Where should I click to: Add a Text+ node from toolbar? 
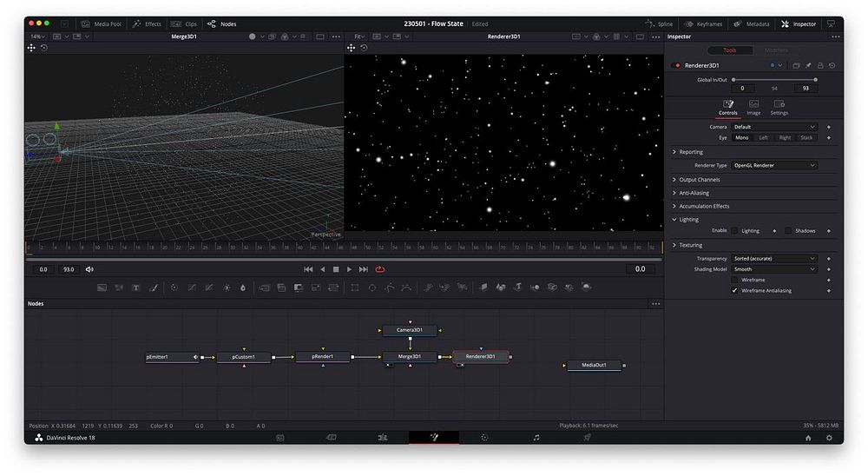[135, 288]
